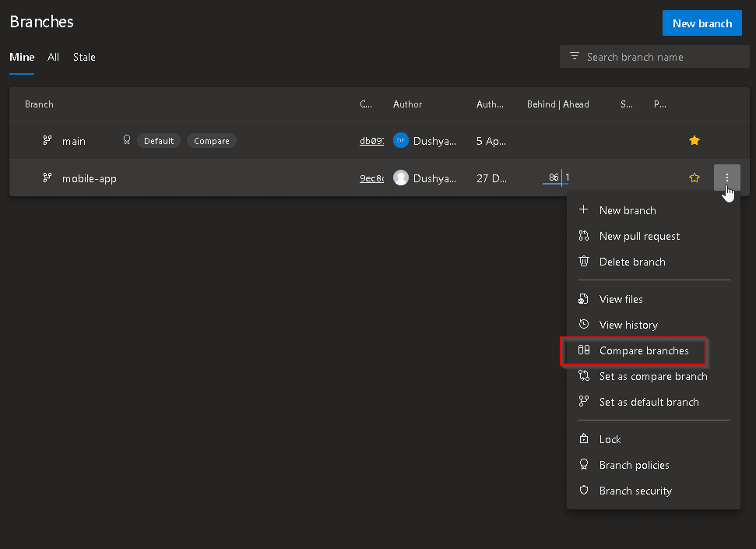Click the Branches page heading

click(x=41, y=22)
